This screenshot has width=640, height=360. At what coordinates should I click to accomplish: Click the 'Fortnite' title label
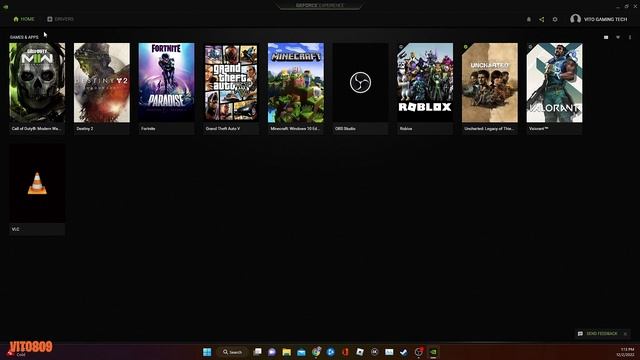pyautogui.click(x=148, y=129)
